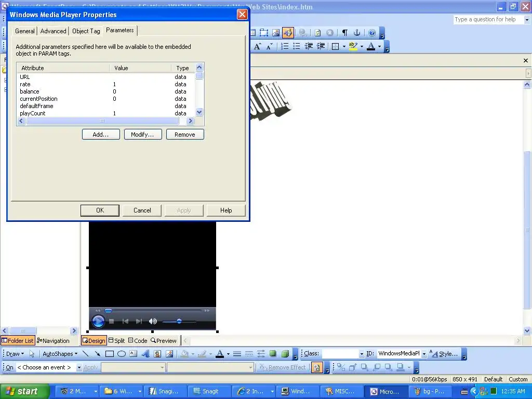This screenshot has height=399, width=532.
Task: Click the Refresh page toolbar icon
Action: click(x=317, y=33)
